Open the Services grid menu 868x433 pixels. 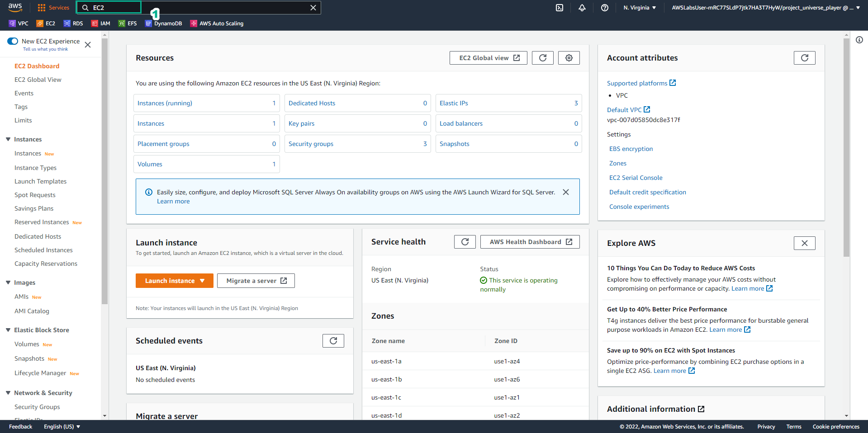tap(53, 8)
